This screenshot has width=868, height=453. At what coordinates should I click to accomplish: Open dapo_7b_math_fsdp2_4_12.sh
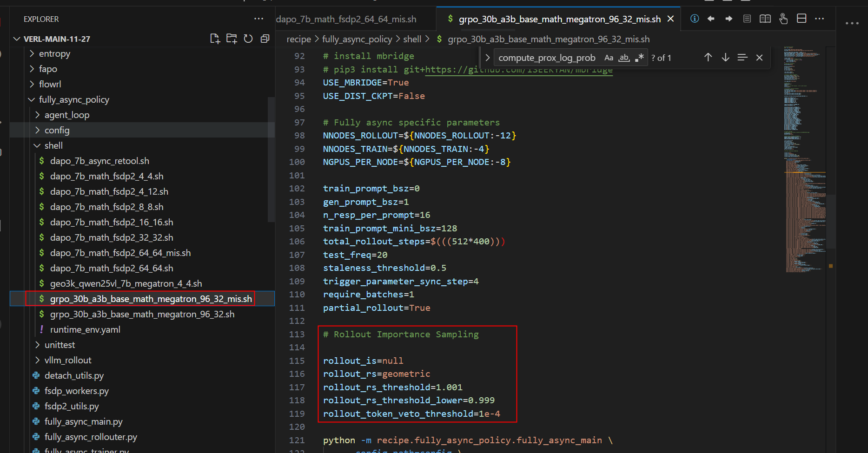[109, 191]
